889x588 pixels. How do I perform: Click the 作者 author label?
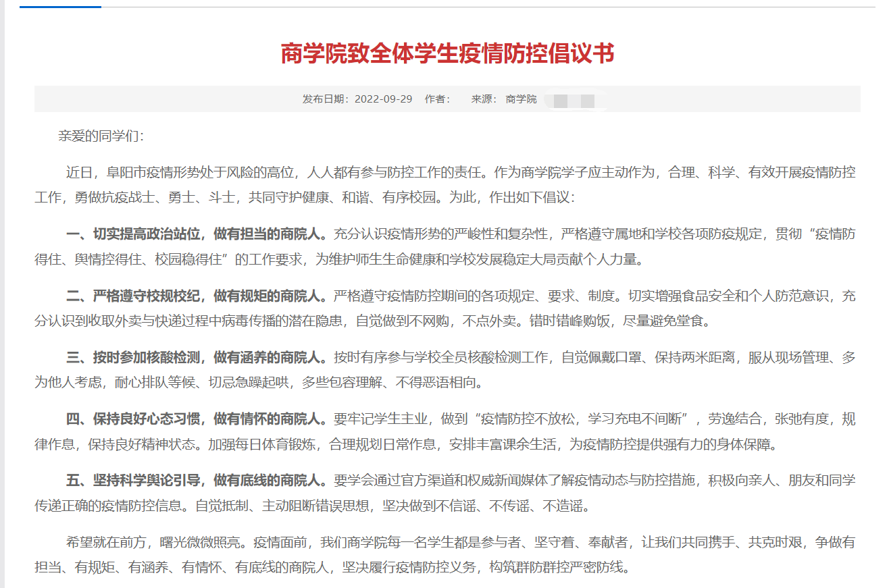436,99
